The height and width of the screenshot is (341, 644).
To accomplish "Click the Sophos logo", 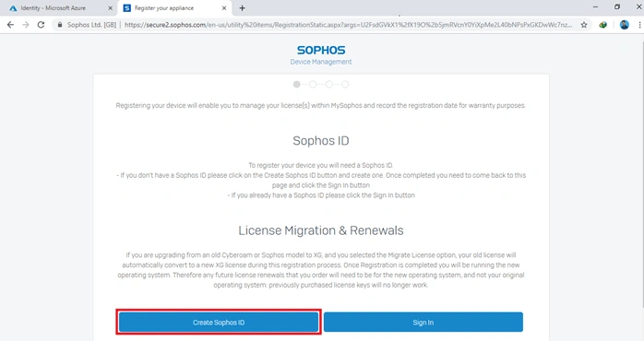I will click(x=321, y=50).
